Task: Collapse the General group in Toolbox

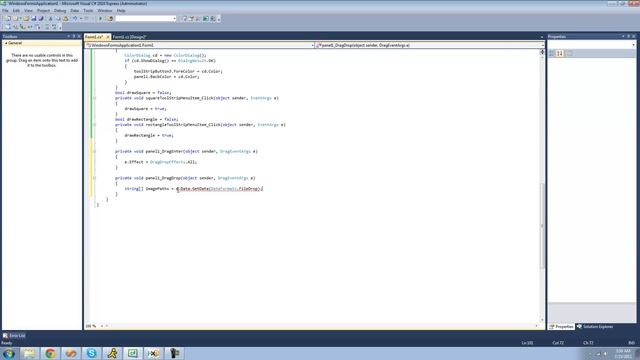Action: [x=6, y=43]
